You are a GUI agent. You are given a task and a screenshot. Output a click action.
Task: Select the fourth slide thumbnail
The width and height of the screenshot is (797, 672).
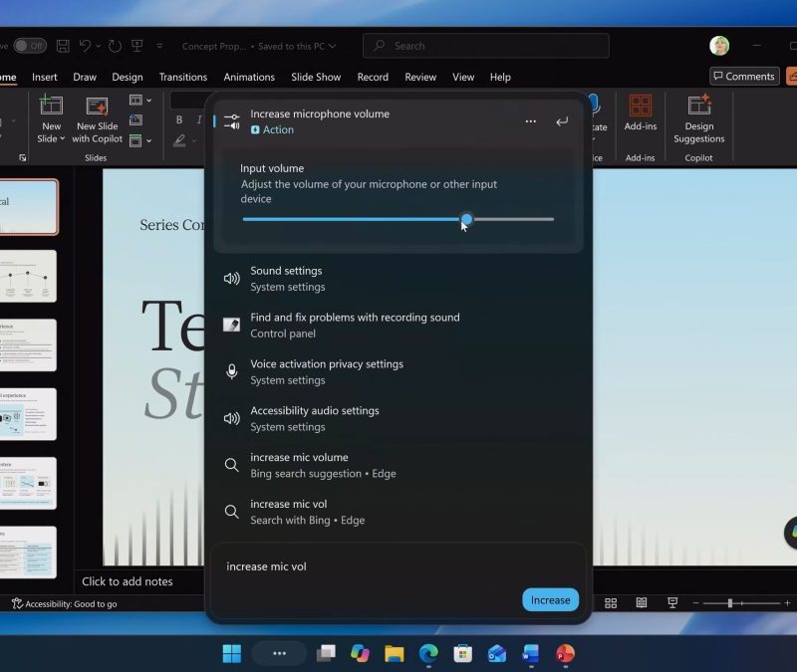[x=28, y=414]
